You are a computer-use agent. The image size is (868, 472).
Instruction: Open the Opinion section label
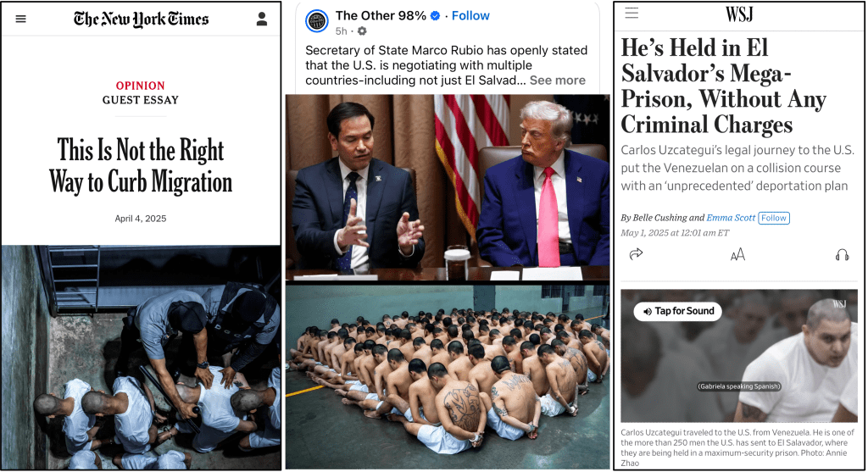(140, 86)
